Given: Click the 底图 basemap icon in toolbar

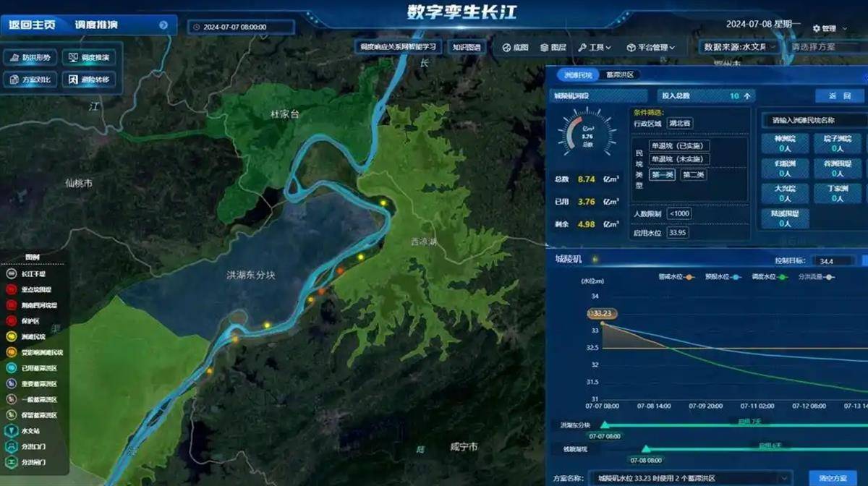Looking at the screenshot, I should (506, 48).
